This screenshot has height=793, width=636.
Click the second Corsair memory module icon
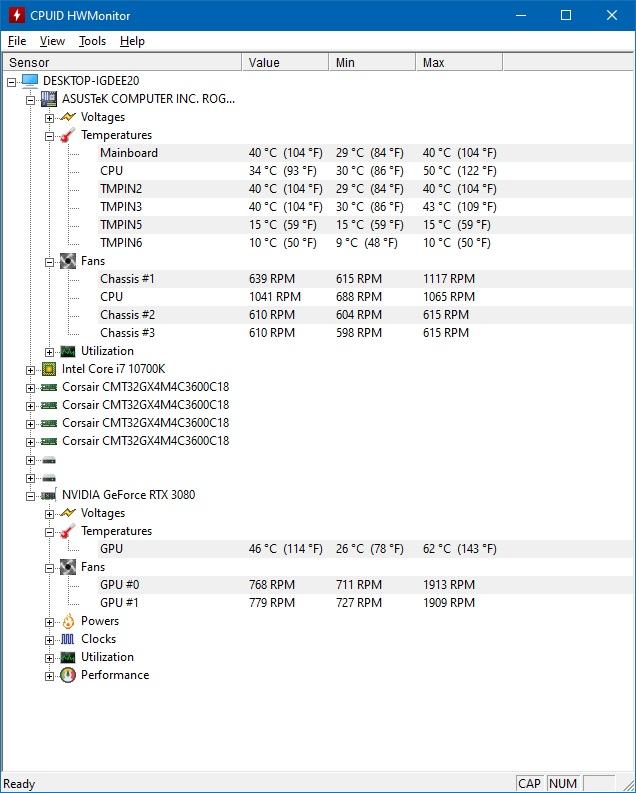[x=49, y=405]
